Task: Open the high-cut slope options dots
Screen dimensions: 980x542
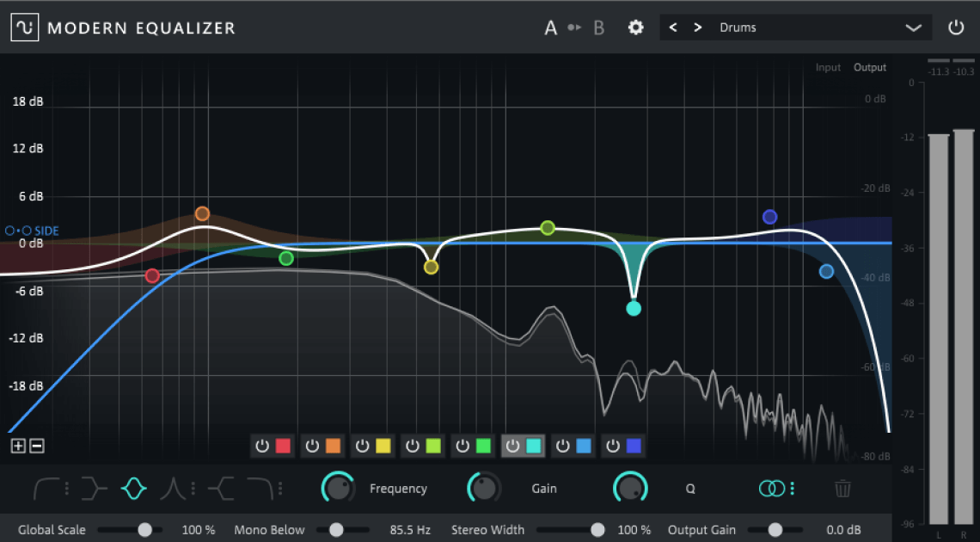Action: pyautogui.click(x=280, y=489)
